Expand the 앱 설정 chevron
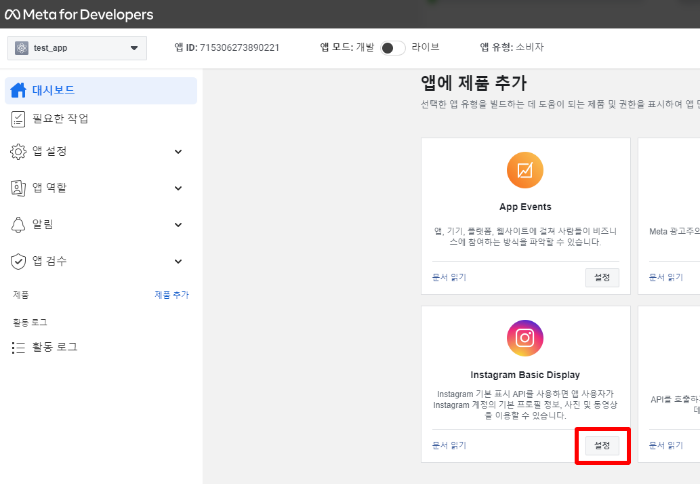 click(x=178, y=152)
